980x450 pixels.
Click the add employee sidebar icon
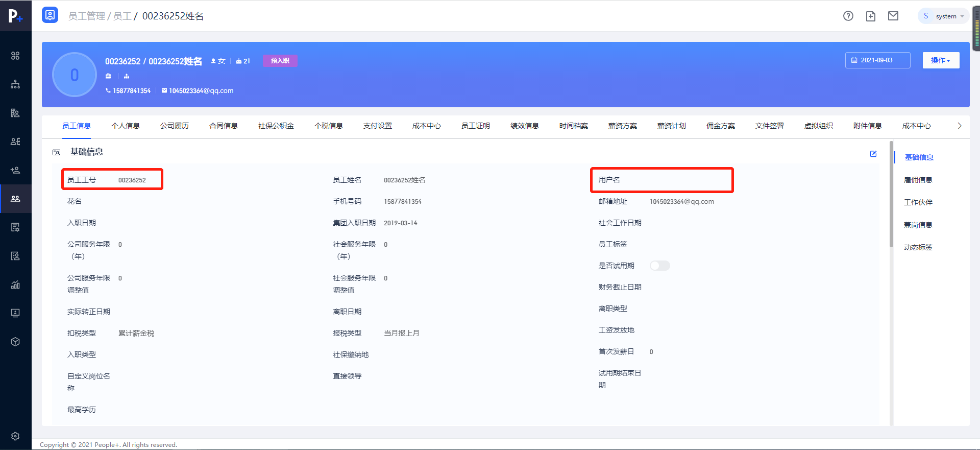15,170
